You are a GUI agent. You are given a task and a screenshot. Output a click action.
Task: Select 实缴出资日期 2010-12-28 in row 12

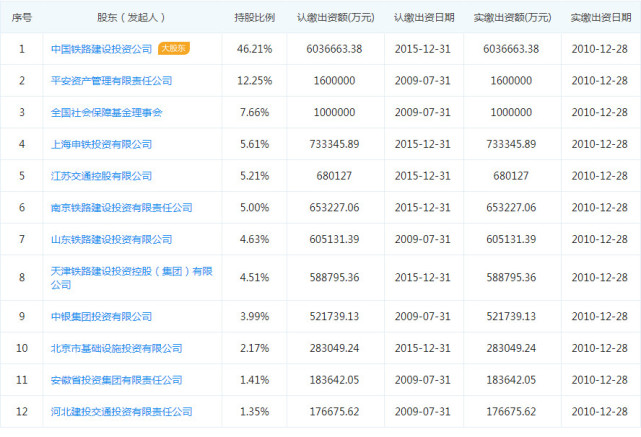point(600,412)
